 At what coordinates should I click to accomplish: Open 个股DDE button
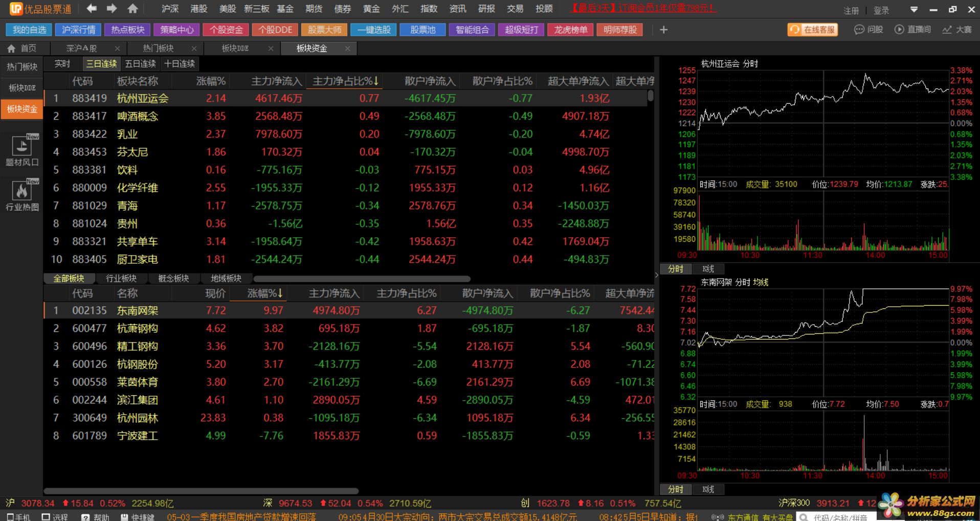(x=275, y=30)
